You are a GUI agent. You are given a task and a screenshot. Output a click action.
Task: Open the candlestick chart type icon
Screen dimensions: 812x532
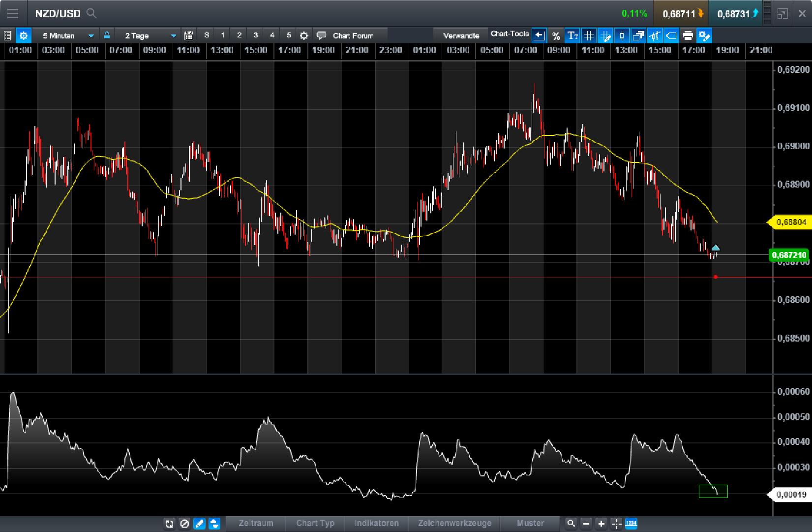(622, 35)
